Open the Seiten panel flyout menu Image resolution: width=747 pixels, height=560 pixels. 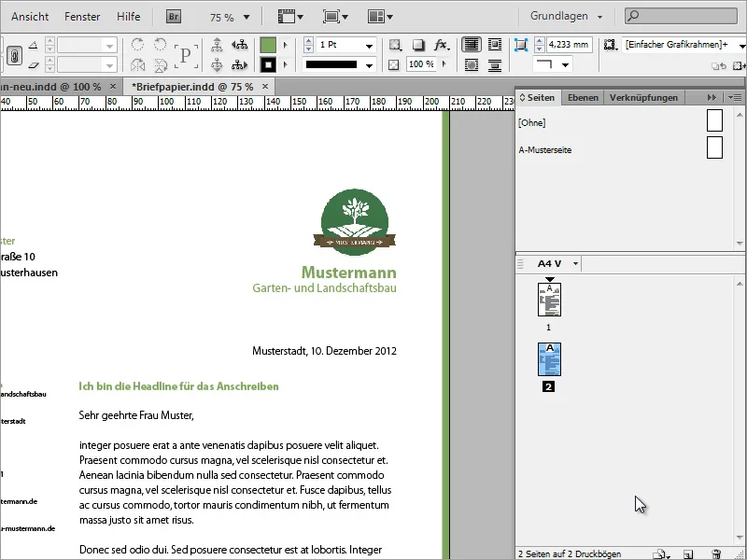pyautogui.click(x=735, y=98)
